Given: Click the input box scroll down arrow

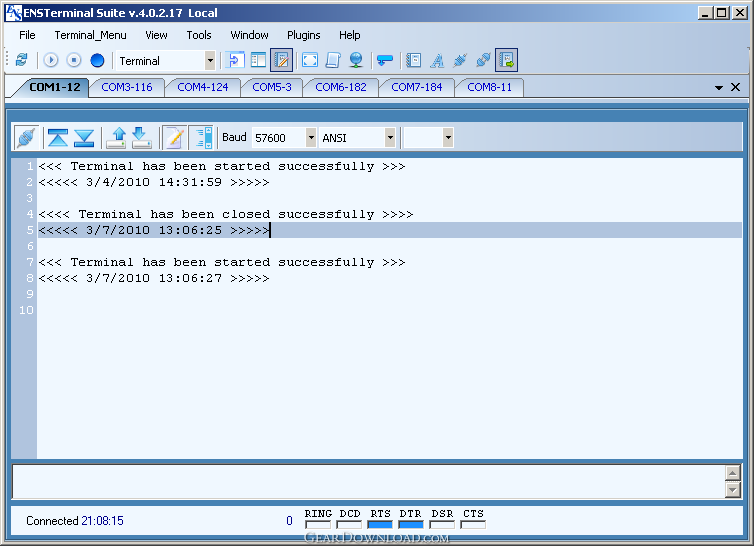Looking at the screenshot, I should [x=732, y=490].
